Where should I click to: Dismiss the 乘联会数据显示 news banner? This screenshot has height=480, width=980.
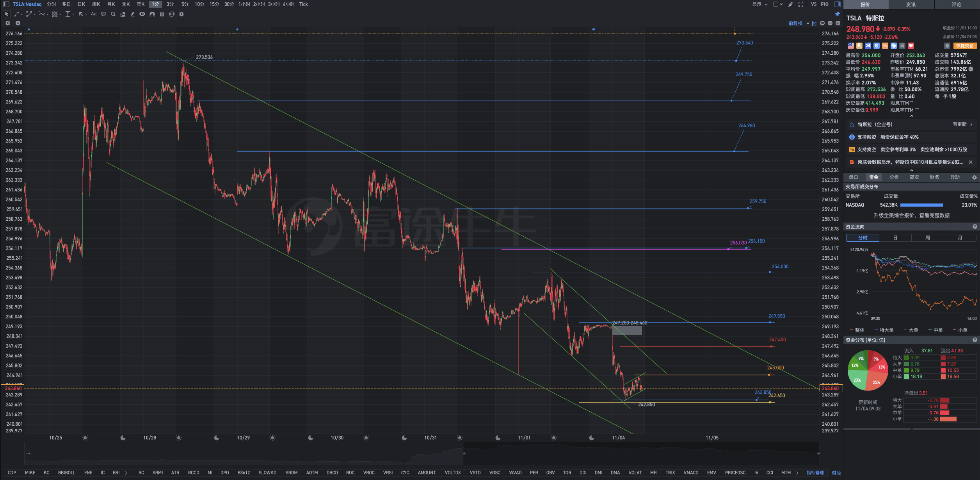tap(971, 162)
